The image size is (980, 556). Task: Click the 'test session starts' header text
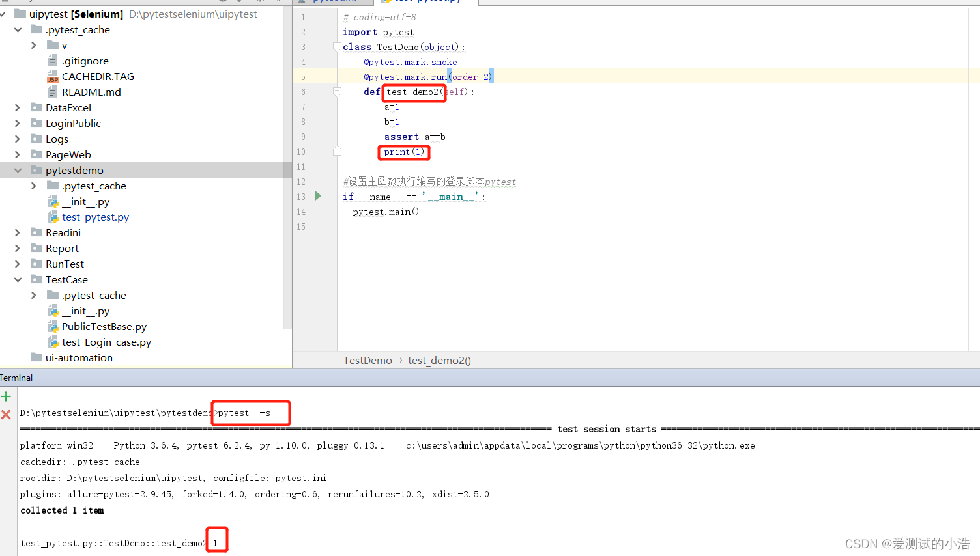point(607,429)
